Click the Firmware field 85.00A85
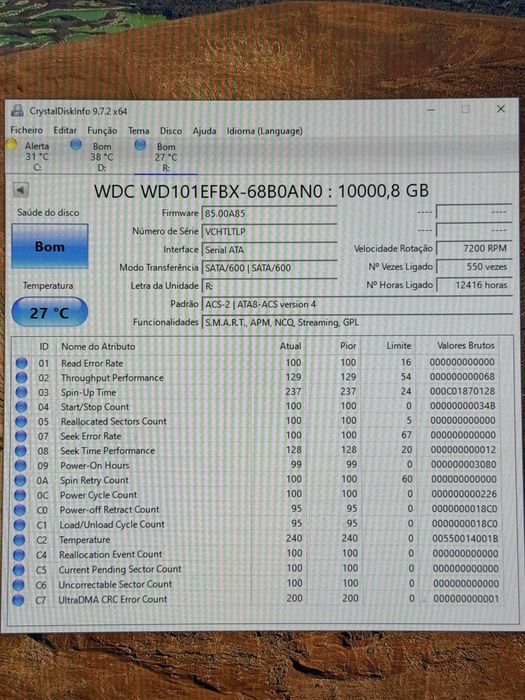 coord(270,213)
